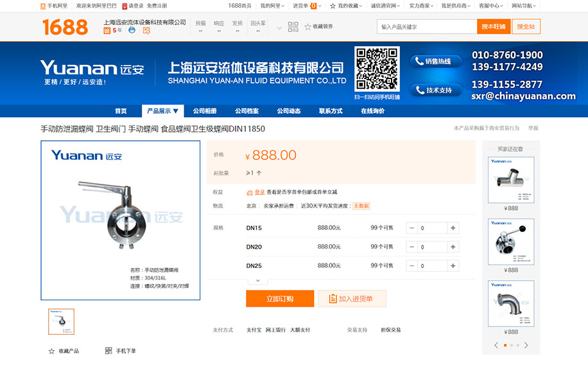The image size is (588, 367).
Task: Click the small product thumbnail below main image
Action: click(x=61, y=321)
